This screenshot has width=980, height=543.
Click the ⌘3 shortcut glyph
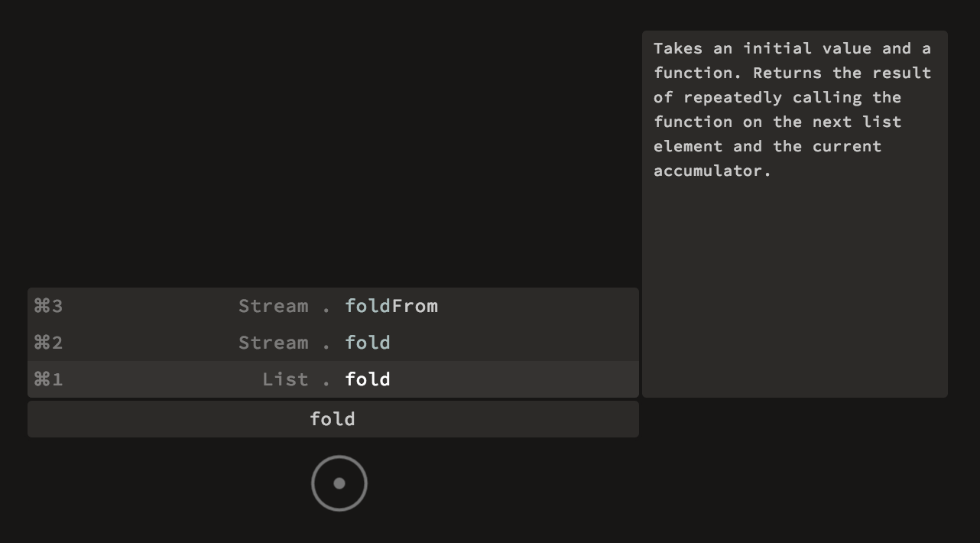pos(48,306)
